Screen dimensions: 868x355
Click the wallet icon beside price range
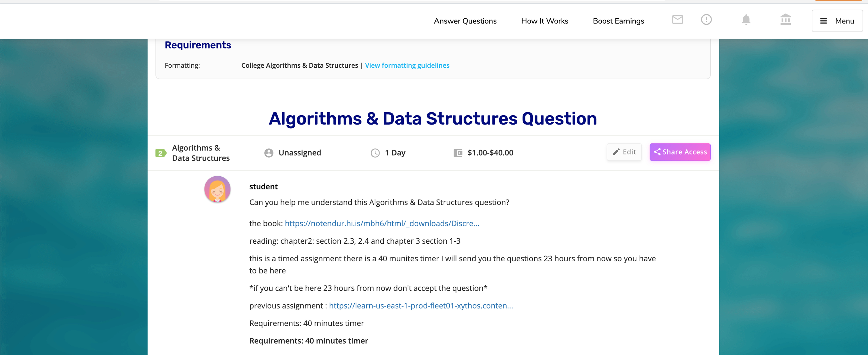point(458,153)
